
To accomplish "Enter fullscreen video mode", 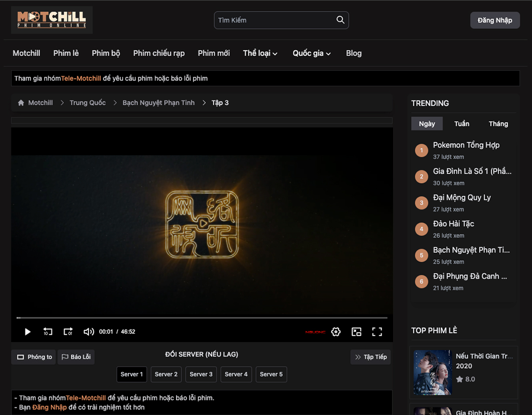I will [x=377, y=332].
